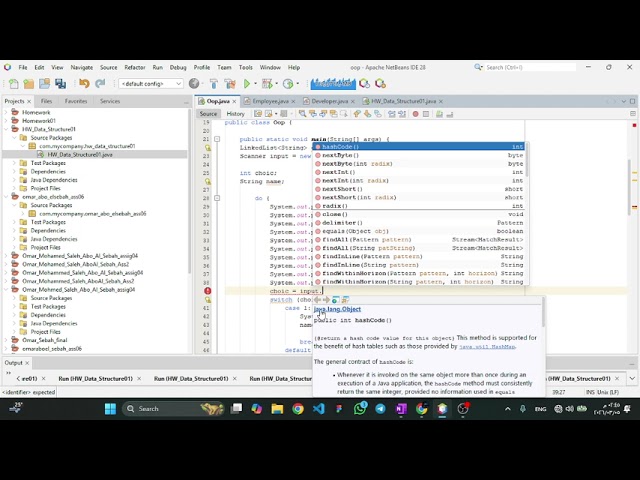Click the javadoc popup Back arrow
Viewport: 640px width, 480px height.
pyautogui.click(x=317, y=300)
